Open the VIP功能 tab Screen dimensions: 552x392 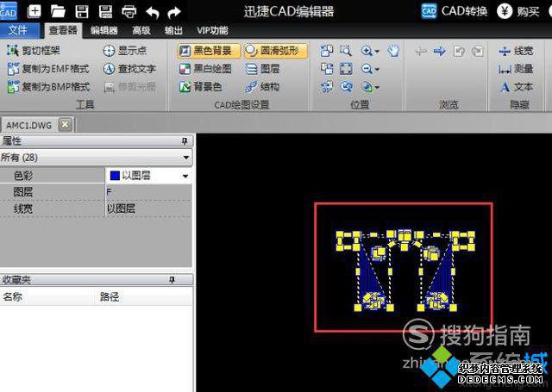(212, 31)
